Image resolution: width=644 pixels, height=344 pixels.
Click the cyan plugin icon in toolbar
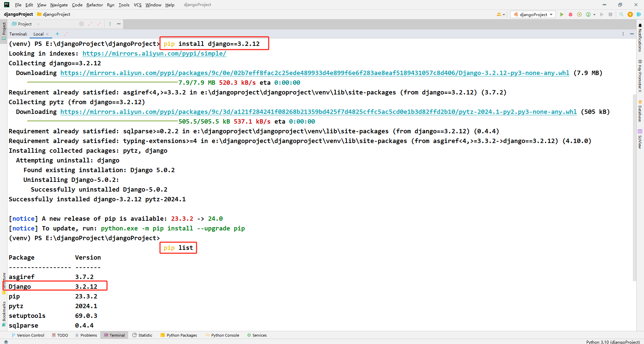coord(639,14)
